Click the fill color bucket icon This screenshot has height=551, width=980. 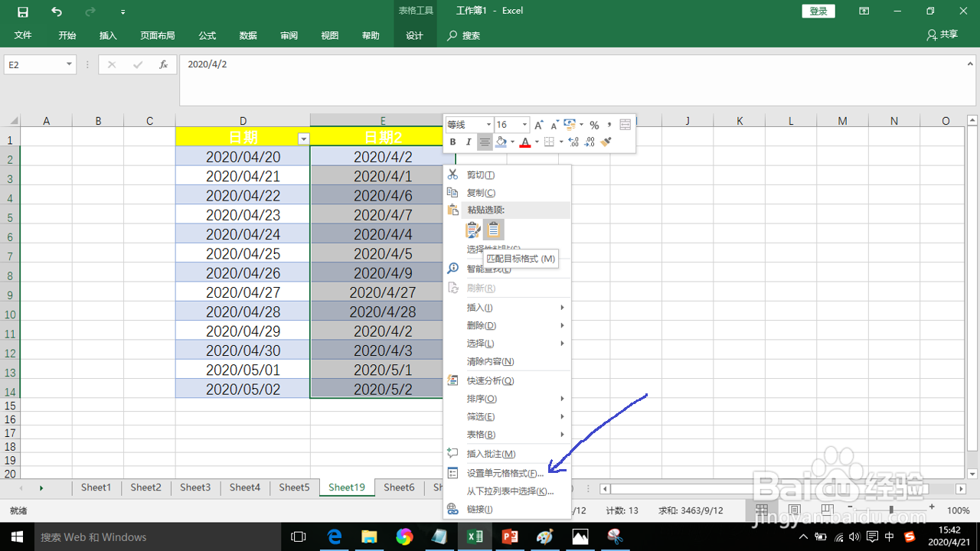click(501, 142)
